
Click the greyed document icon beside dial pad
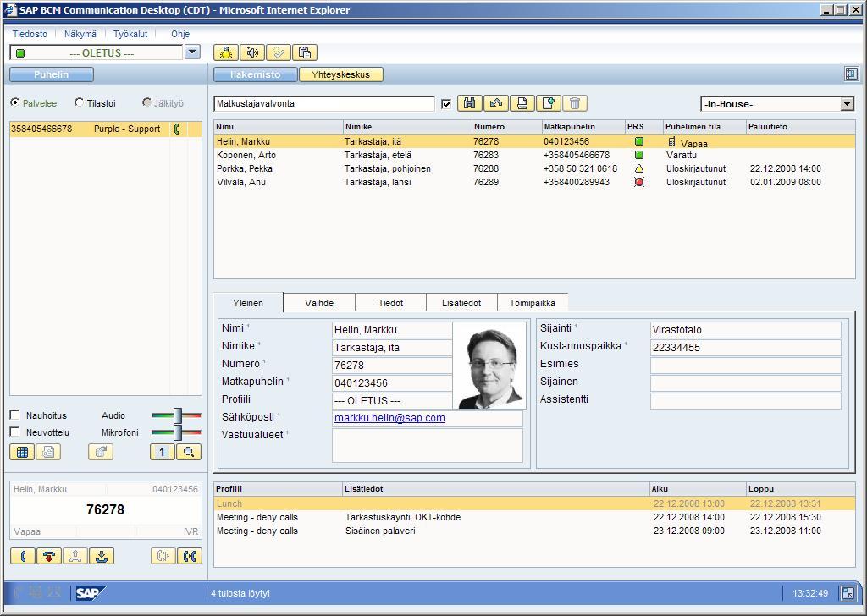[x=48, y=452]
